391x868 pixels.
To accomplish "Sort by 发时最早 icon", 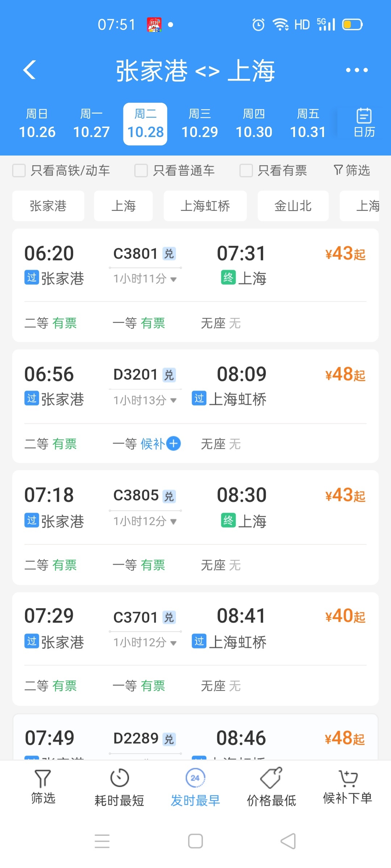I will [195, 778].
